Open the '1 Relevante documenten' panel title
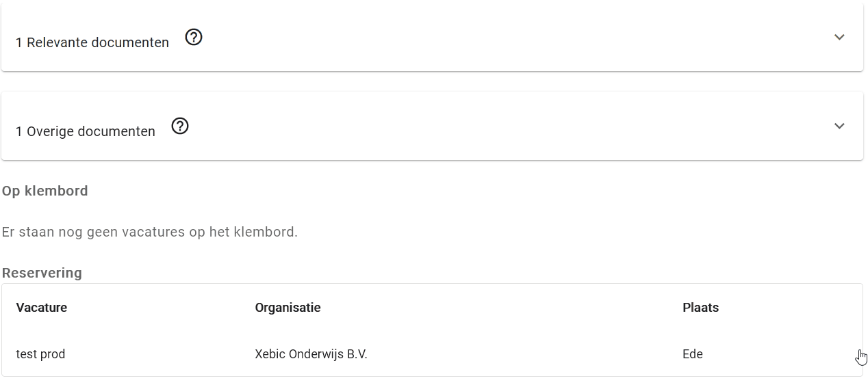This screenshot has width=868, height=387. [92, 42]
